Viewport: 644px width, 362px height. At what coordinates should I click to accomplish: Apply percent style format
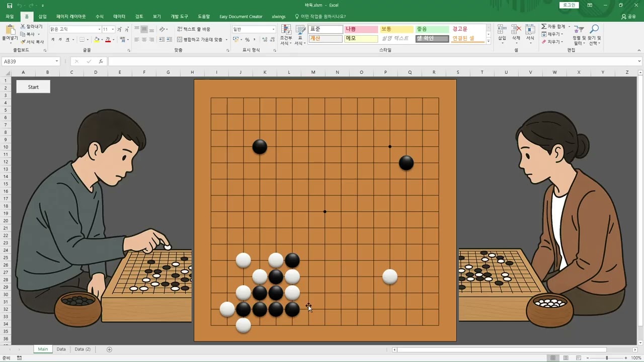[247, 40]
